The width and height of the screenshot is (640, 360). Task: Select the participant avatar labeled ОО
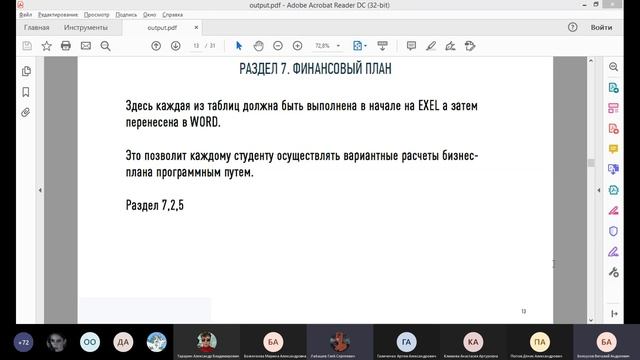click(90, 342)
